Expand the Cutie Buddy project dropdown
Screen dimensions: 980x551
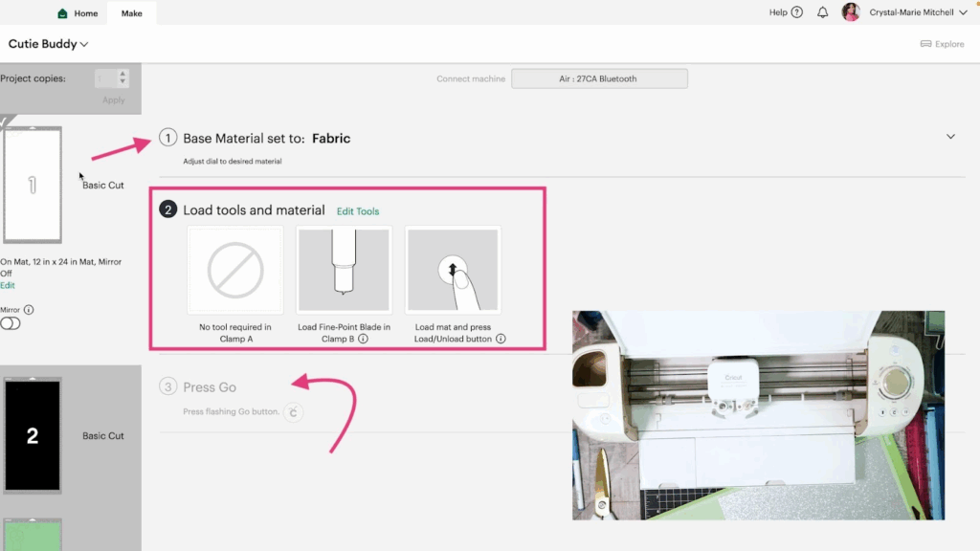(48, 44)
